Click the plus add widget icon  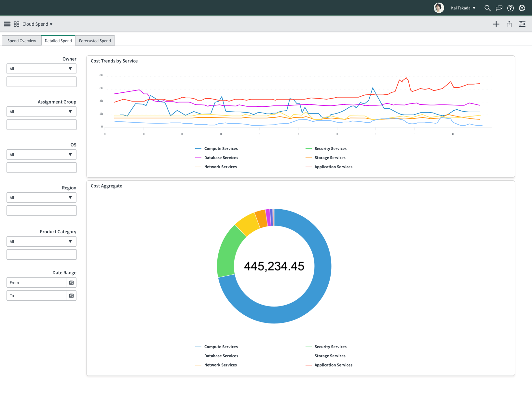click(496, 24)
